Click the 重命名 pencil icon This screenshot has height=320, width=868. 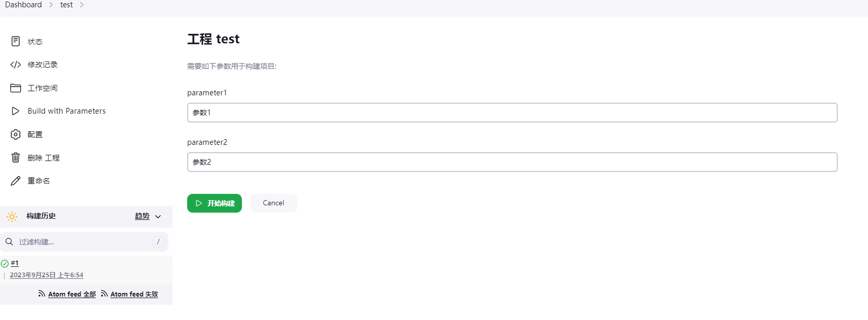16,181
